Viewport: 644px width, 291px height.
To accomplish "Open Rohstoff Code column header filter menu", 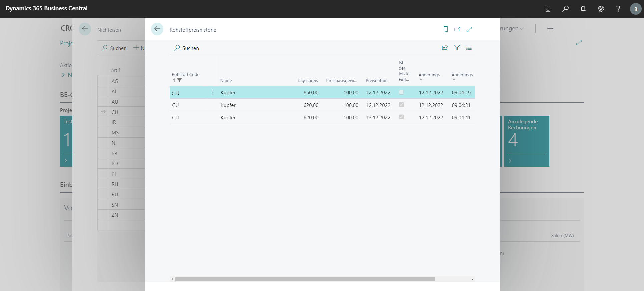I will pos(186,75).
